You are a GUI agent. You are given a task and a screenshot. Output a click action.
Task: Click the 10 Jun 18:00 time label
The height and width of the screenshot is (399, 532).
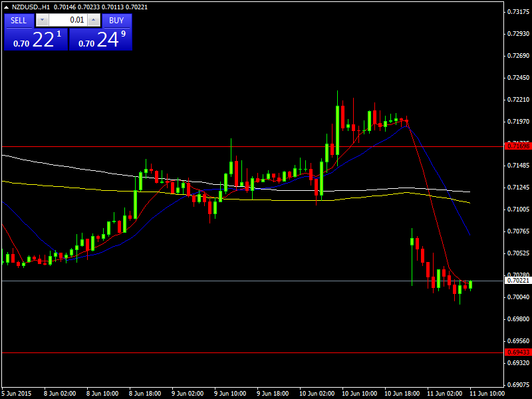coord(402,393)
